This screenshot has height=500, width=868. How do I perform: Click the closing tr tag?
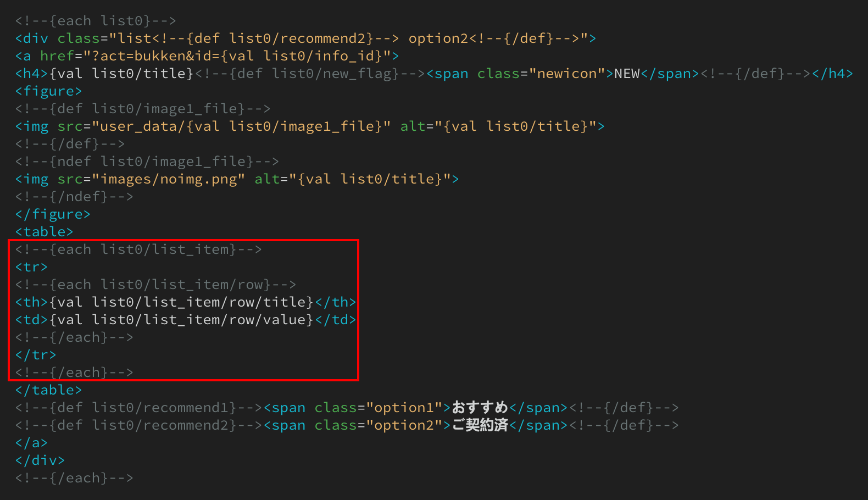pyautogui.click(x=36, y=355)
